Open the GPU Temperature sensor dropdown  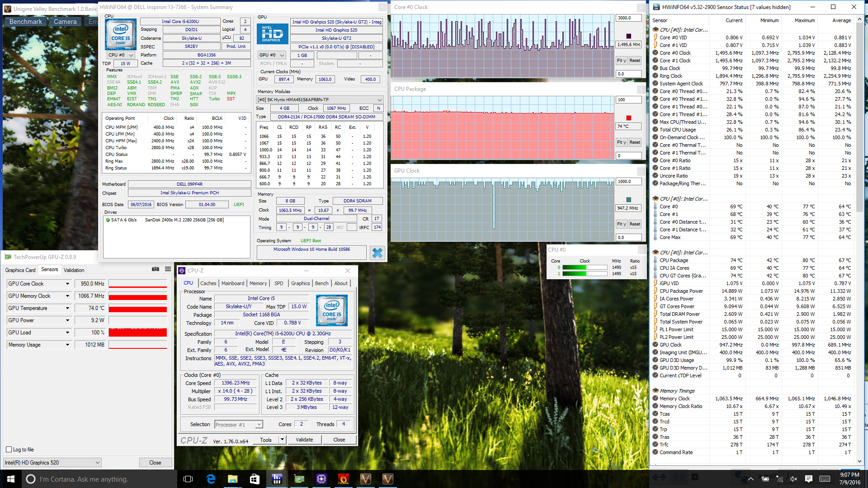coord(67,308)
